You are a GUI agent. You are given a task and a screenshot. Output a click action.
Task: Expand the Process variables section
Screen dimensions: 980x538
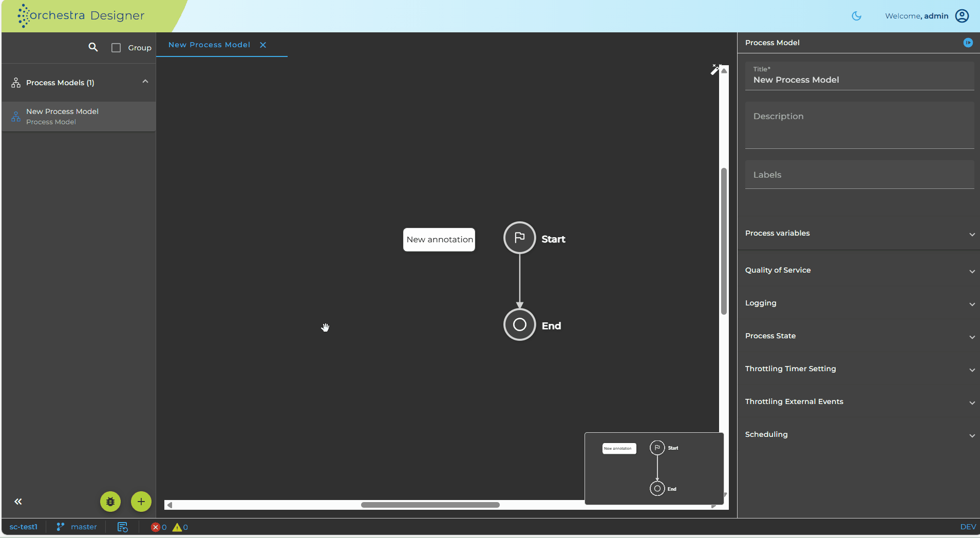858,233
